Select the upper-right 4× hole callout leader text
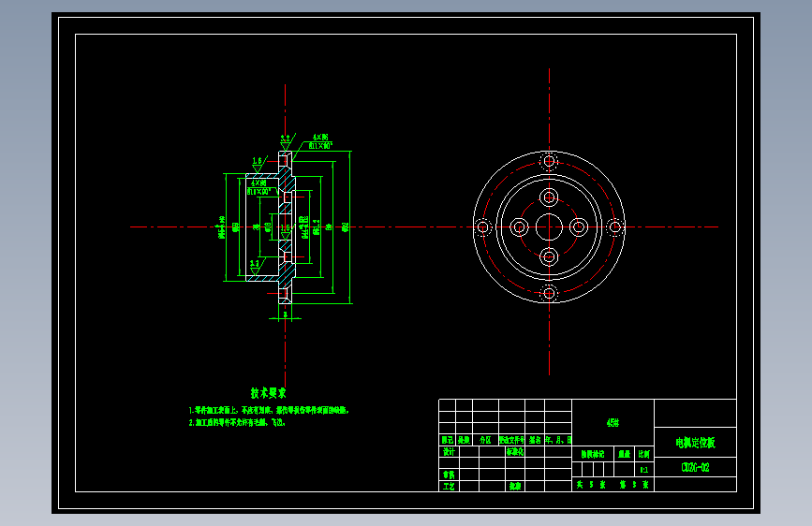The image size is (812, 526). click(320, 141)
